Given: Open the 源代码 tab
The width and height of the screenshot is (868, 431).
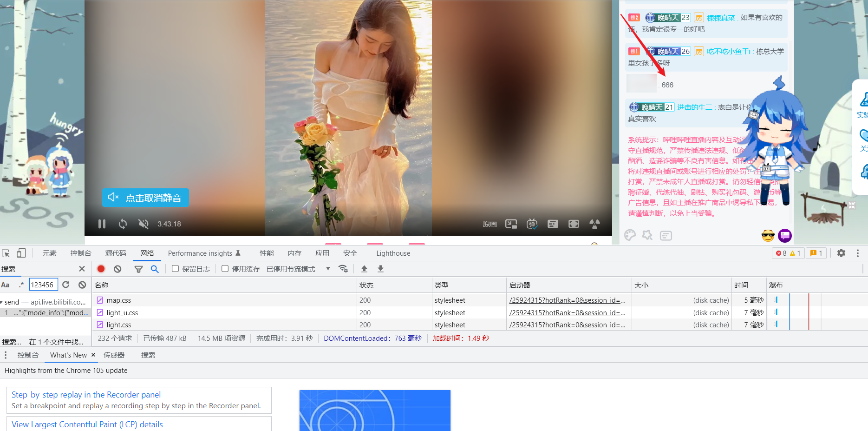Looking at the screenshot, I should (116, 253).
